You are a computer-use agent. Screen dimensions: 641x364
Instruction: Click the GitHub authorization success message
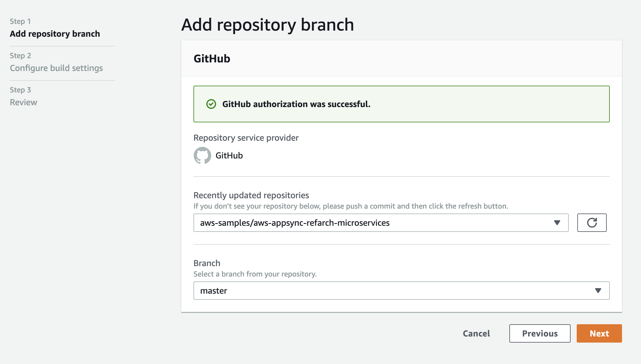296,104
